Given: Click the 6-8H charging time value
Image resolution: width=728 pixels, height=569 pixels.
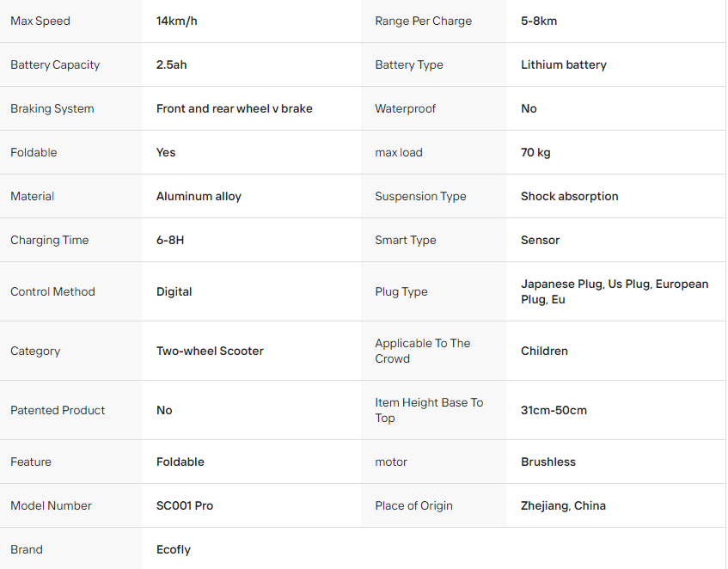Looking at the screenshot, I should 170,240.
